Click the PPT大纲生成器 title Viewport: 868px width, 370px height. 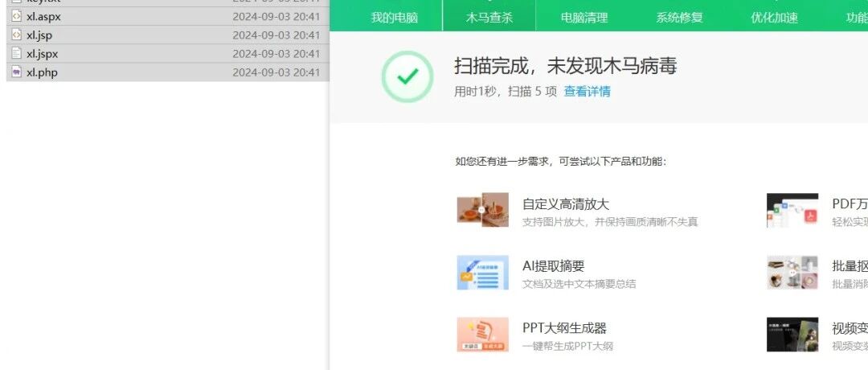coord(565,328)
